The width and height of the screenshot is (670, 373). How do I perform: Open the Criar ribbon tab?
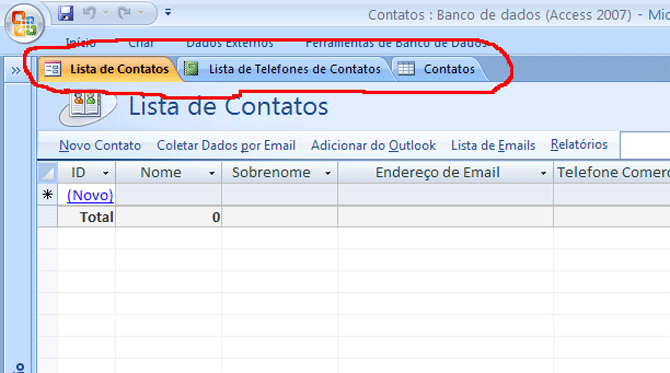point(141,43)
